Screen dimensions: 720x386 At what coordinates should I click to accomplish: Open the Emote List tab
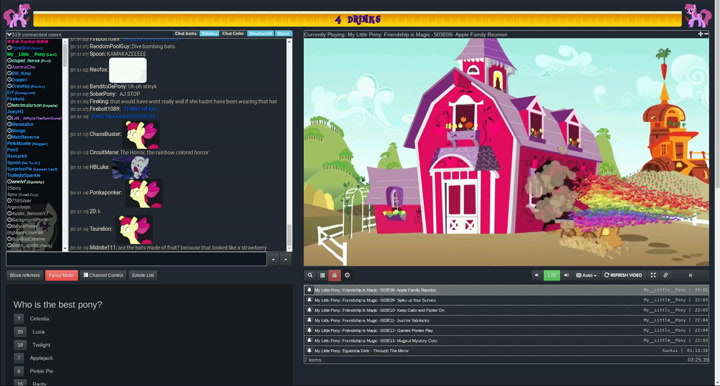[x=143, y=275]
